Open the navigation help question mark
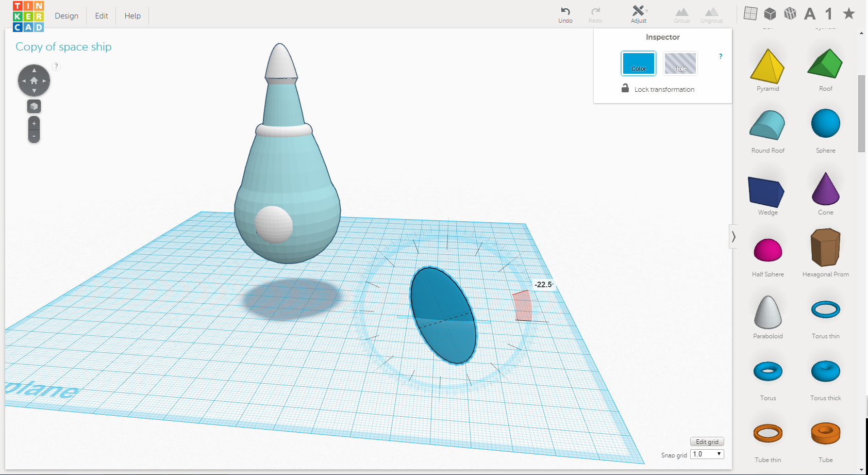 point(57,66)
